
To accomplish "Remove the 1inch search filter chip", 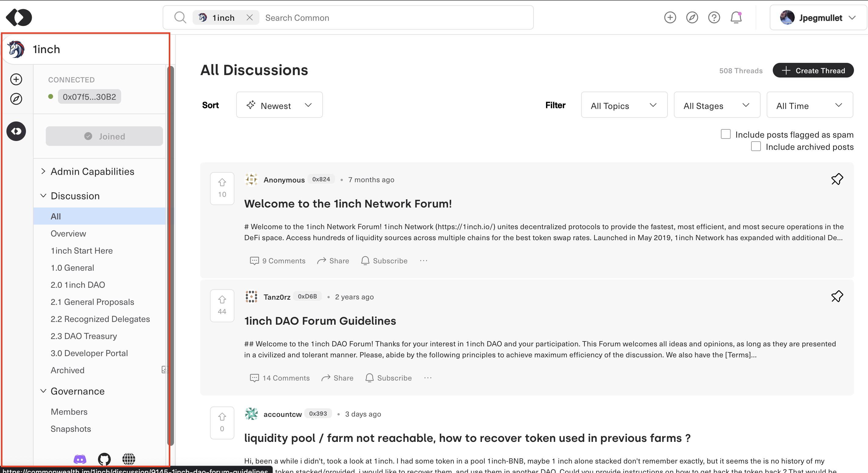I will tap(249, 17).
